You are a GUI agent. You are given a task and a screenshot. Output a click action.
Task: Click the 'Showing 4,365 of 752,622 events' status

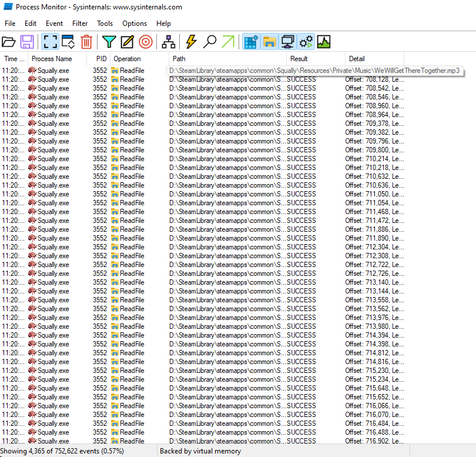(62, 451)
